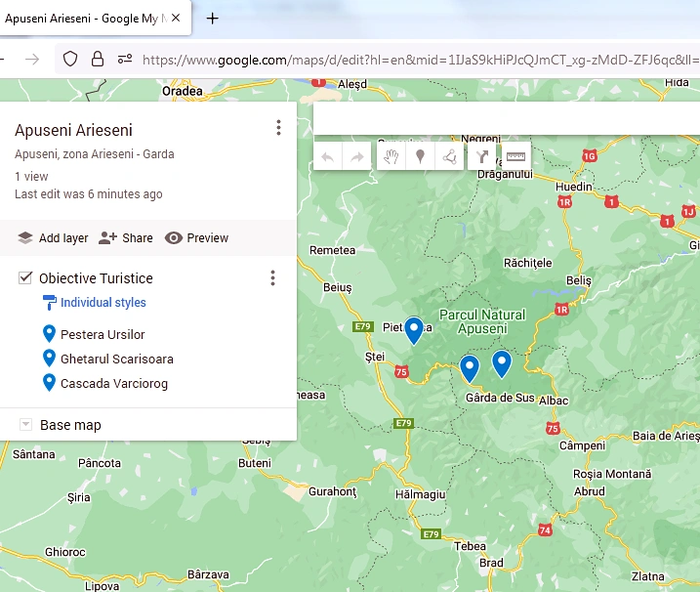The image size is (700, 592).
Task: Click the Remetea label on map
Action: (333, 250)
